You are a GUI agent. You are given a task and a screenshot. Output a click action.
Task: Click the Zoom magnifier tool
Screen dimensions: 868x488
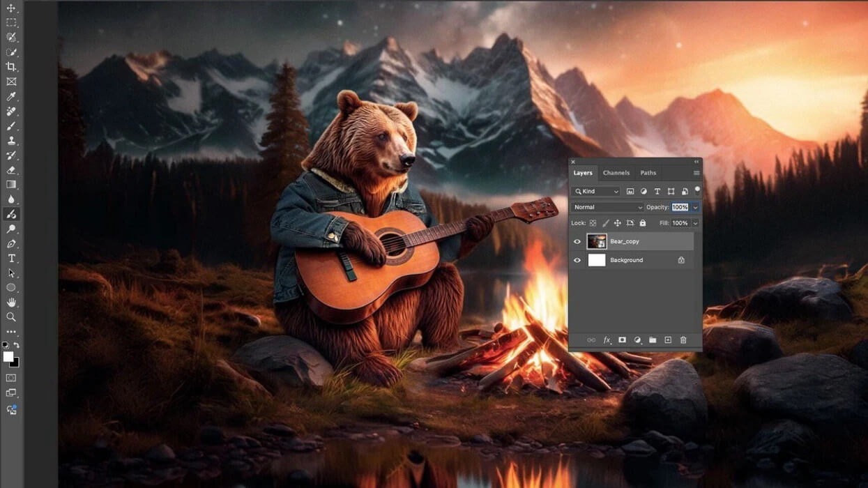(11, 317)
